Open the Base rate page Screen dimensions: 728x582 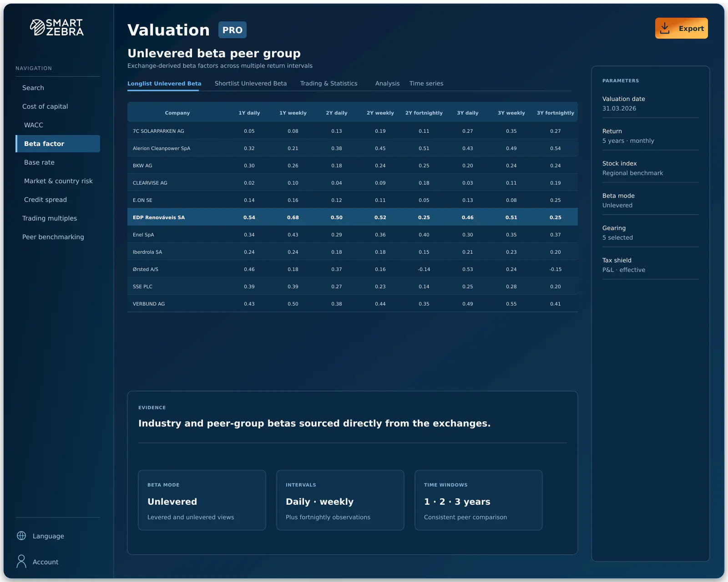(x=58, y=162)
